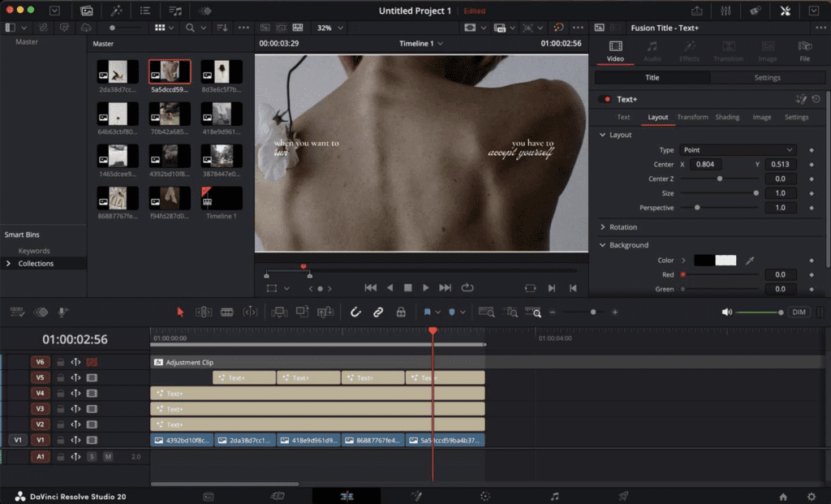Click the linked selection chain icon
Viewport: 831px width, 504px height.
tap(378, 312)
